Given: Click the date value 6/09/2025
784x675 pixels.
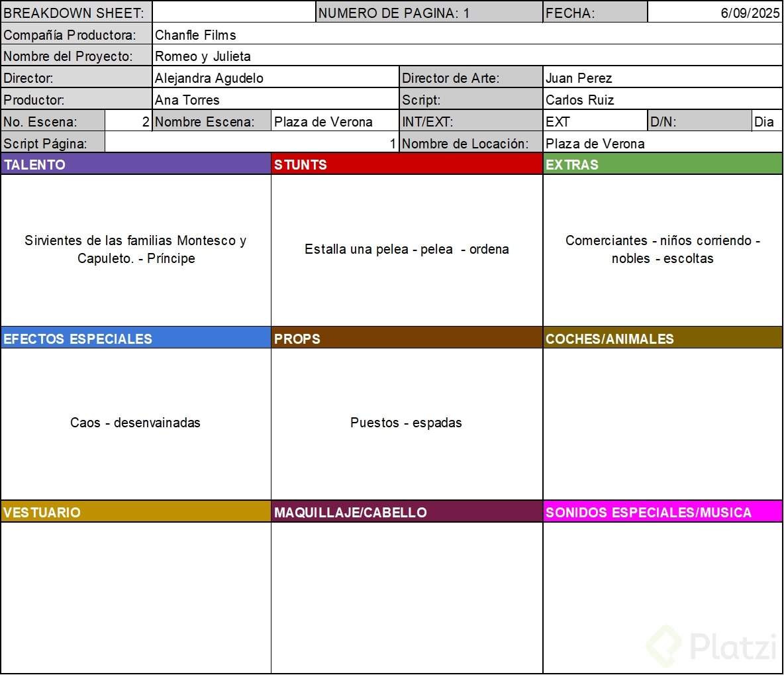Looking at the screenshot, I should pos(715,13).
